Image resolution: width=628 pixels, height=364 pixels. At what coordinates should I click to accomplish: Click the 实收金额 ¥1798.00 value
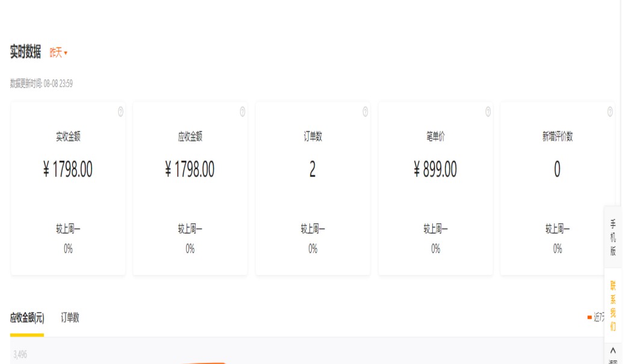tap(68, 170)
